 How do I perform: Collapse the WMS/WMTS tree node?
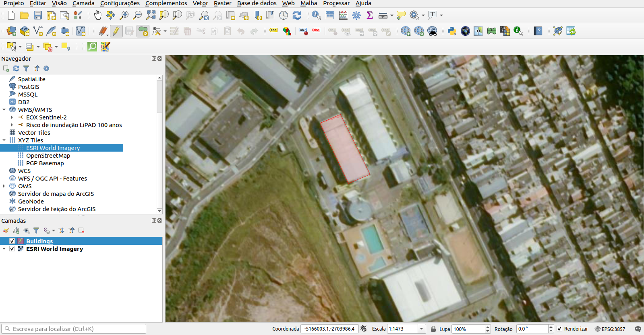[4, 109]
